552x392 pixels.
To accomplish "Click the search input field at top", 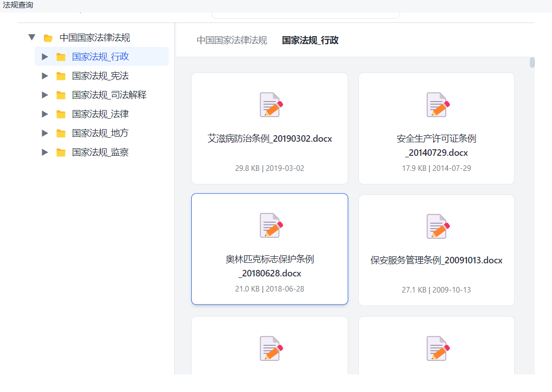I will 305,14.
